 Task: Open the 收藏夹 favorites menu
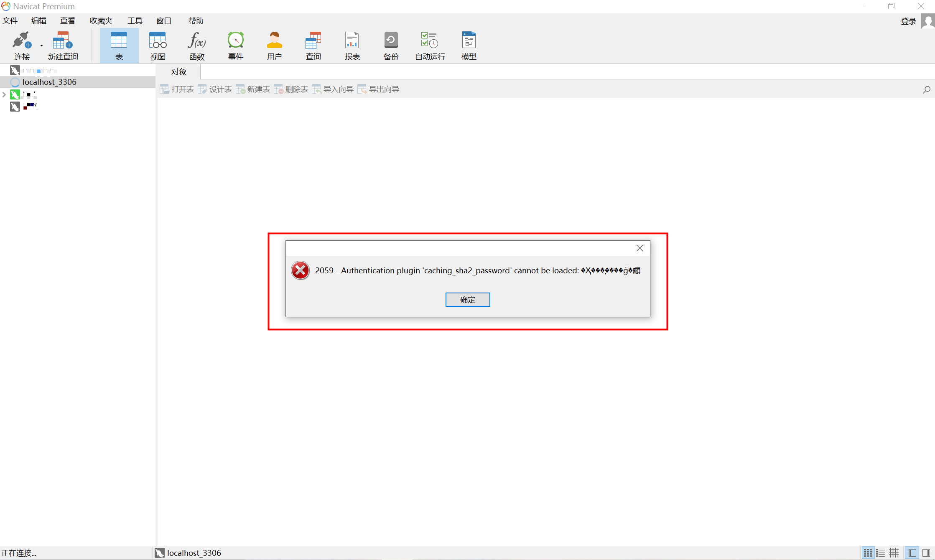[x=101, y=20]
